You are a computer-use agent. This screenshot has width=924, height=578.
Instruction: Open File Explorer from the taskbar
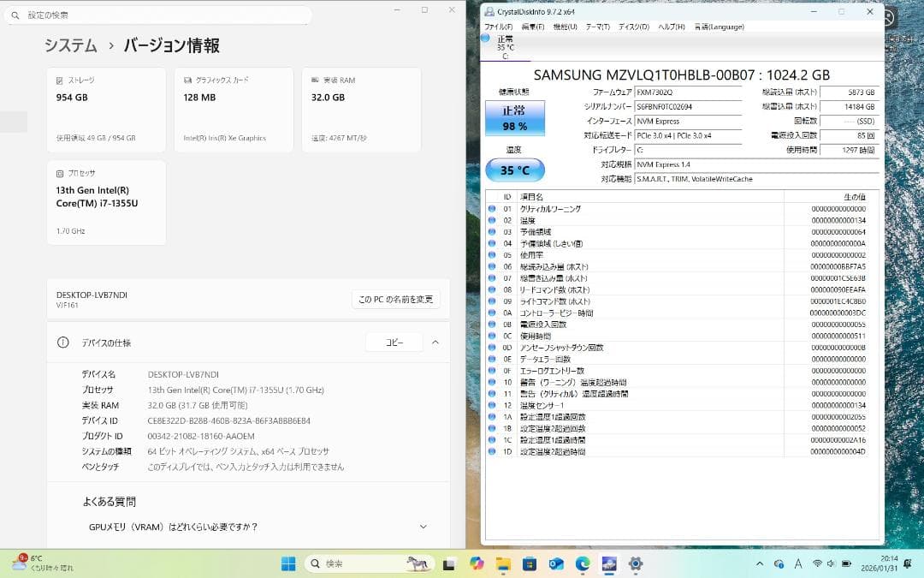click(503, 563)
